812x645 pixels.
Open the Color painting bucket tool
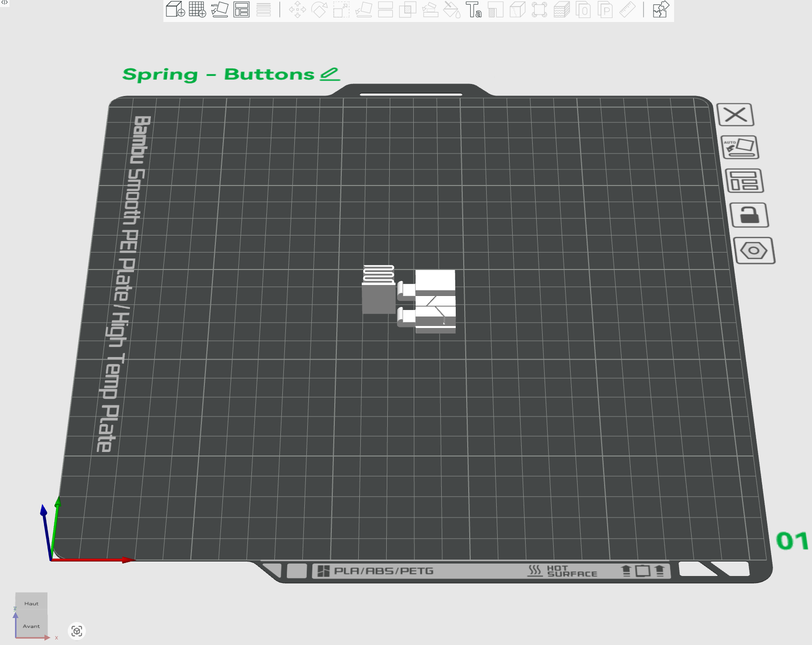(x=452, y=9)
